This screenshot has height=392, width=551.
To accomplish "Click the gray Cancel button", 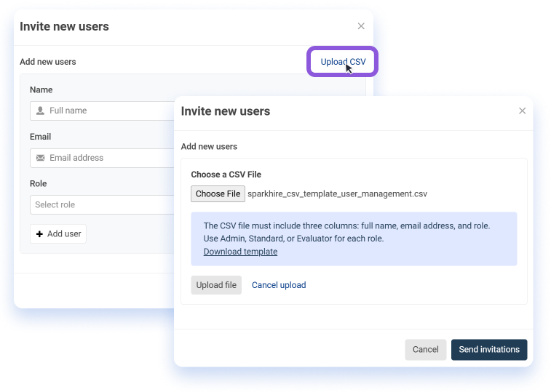I will click(426, 350).
